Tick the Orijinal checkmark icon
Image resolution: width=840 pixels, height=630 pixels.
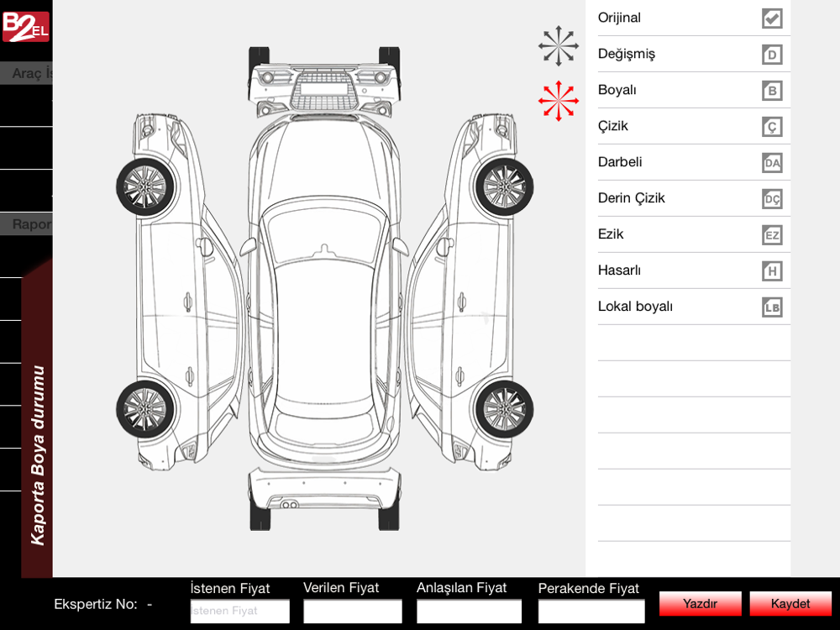click(772, 18)
